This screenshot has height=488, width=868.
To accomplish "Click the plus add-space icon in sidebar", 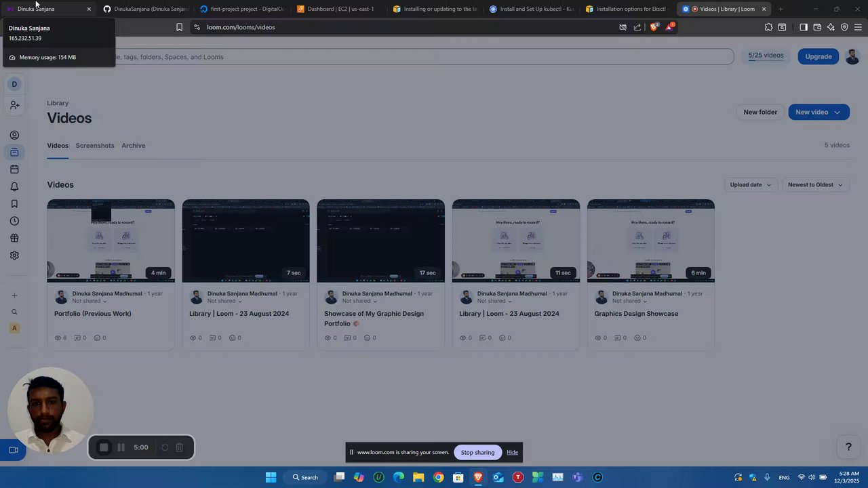I will click(x=14, y=296).
